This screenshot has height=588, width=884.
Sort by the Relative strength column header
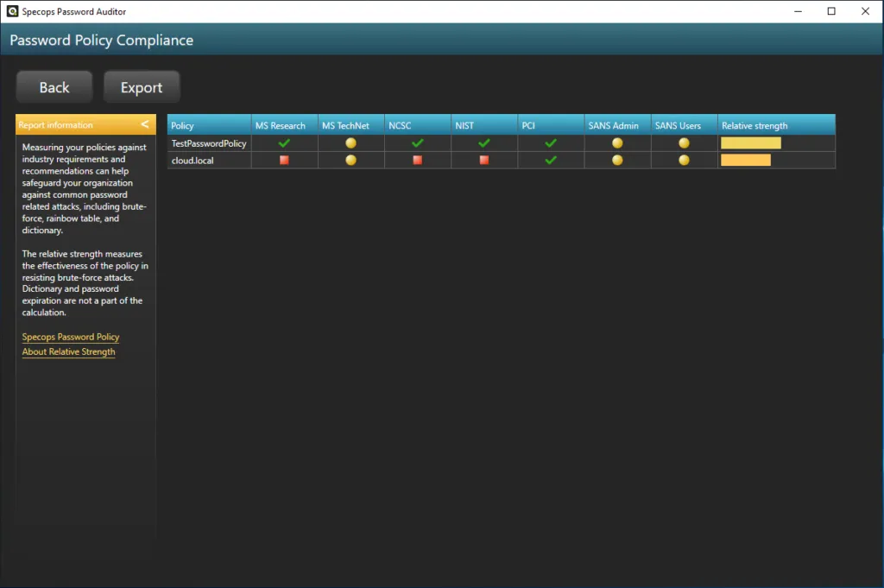tap(777, 125)
